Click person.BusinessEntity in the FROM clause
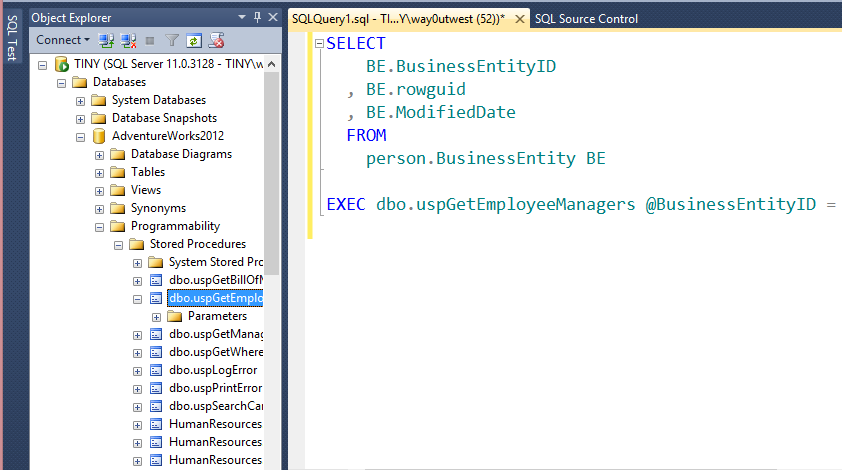Image resolution: width=842 pixels, height=470 pixels. click(470, 159)
